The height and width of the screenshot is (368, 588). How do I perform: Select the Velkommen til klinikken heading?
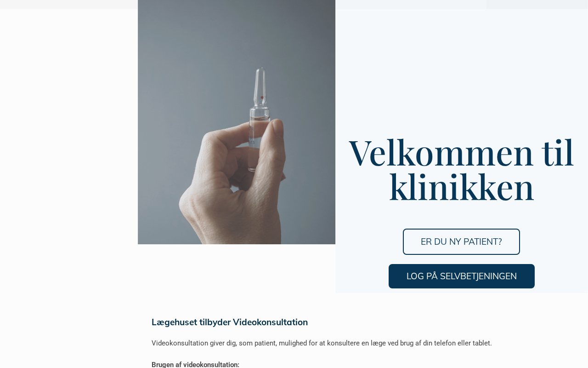tap(461, 169)
